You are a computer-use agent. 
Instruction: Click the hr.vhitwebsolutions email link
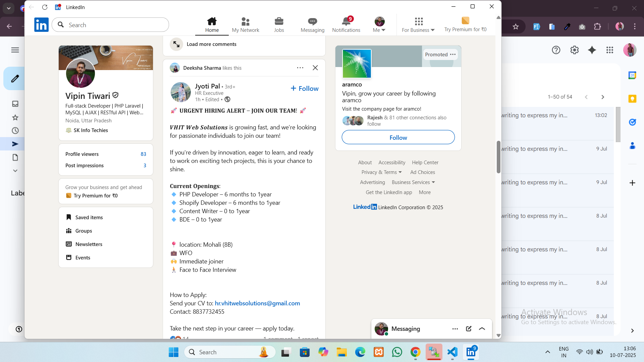tap(257, 303)
